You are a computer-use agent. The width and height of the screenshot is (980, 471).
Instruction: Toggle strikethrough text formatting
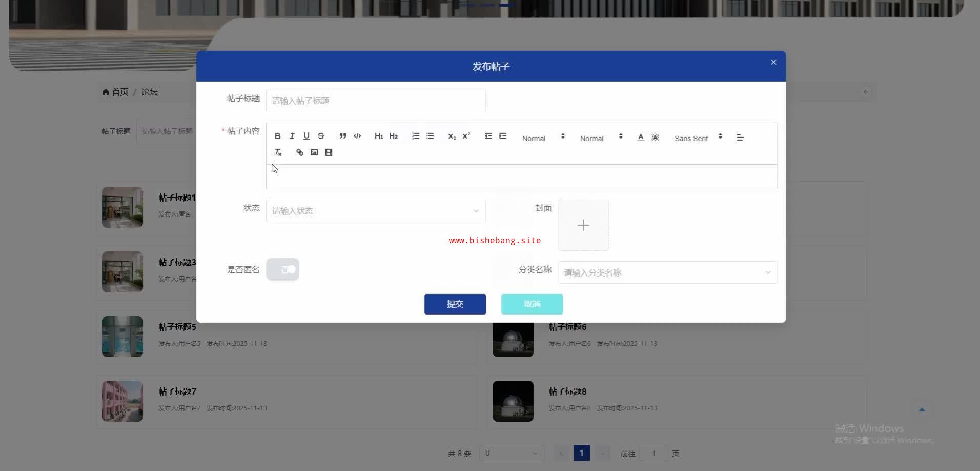[321, 136]
